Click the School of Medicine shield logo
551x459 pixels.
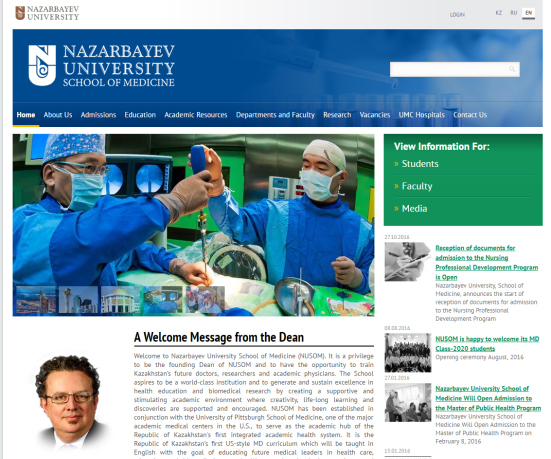[42, 65]
